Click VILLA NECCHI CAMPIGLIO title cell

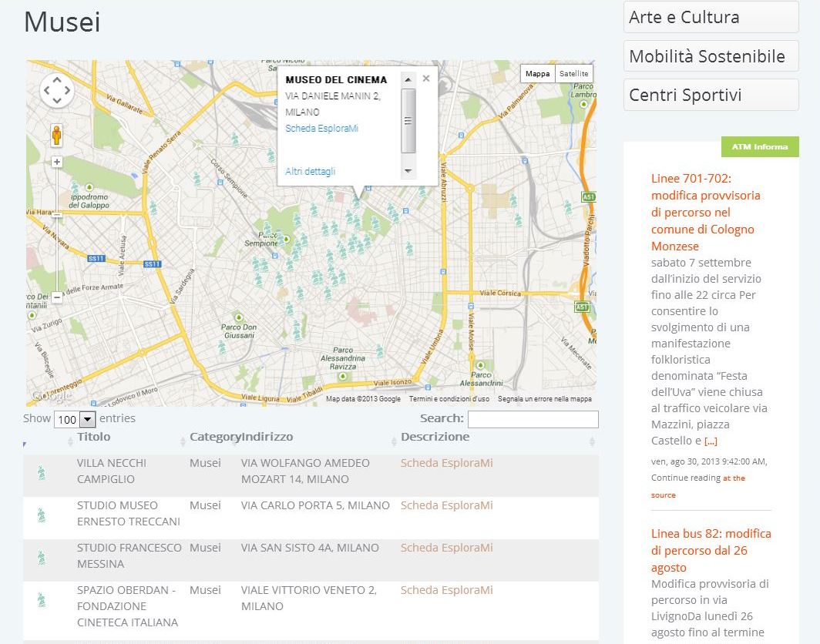(x=112, y=471)
